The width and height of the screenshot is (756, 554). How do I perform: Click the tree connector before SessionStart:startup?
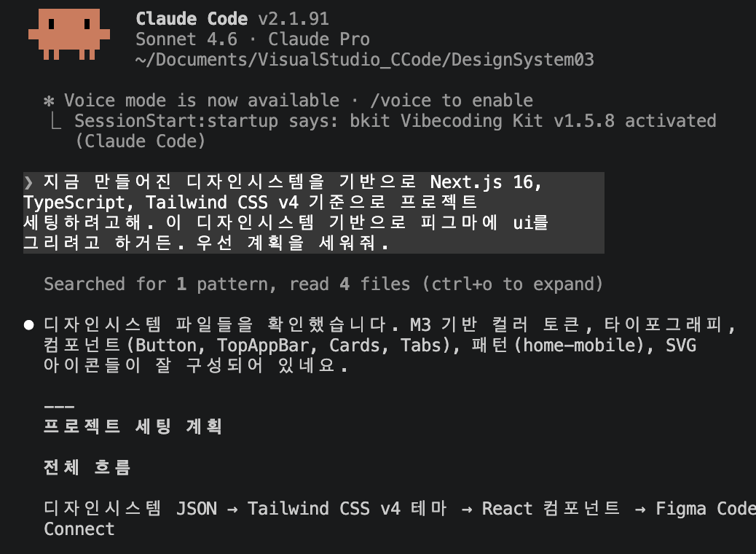pyautogui.click(x=56, y=121)
